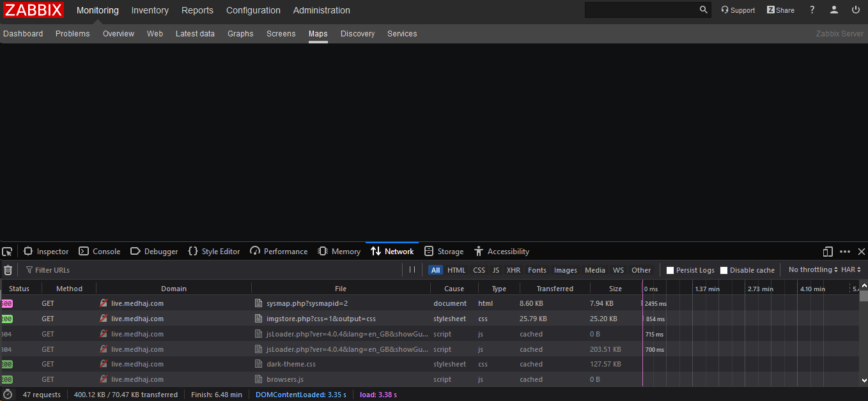This screenshot has height=401, width=868.
Task: Open devtools three-dot options menu
Action: tap(845, 252)
